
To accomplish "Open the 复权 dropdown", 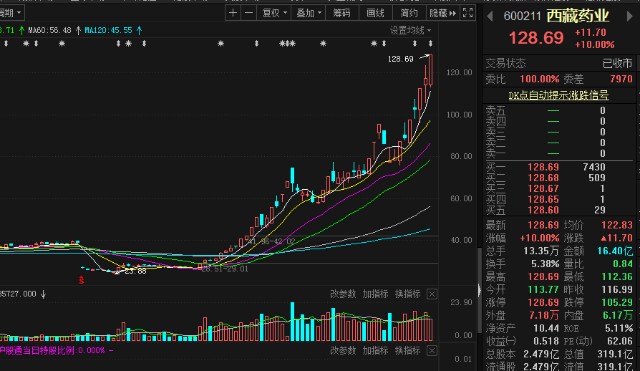I will pyautogui.click(x=275, y=13).
